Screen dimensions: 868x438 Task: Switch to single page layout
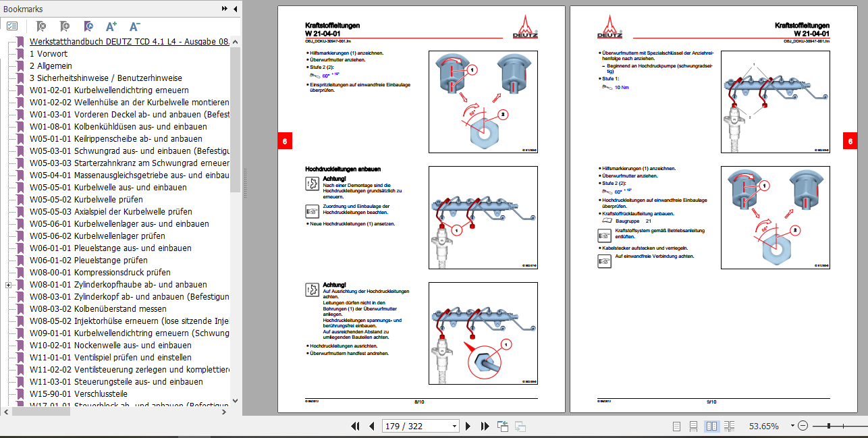click(x=677, y=426)
